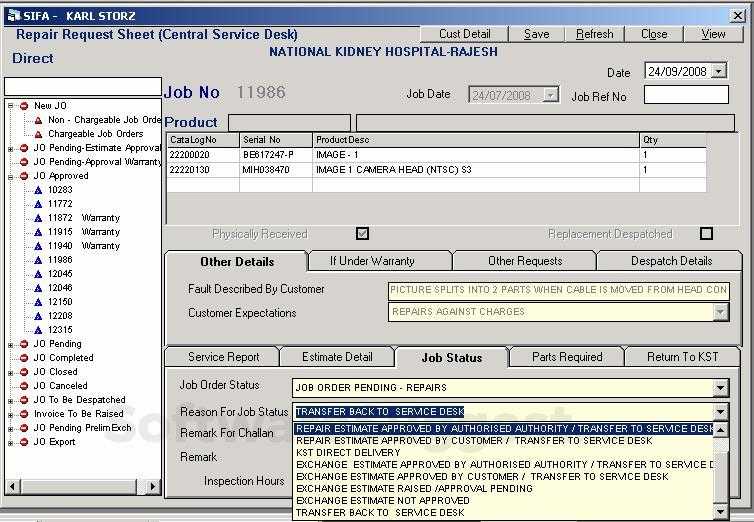This screenshot has height=522, width=754.
Task: Open the Despatch Details tab
Action: [671, 261]
